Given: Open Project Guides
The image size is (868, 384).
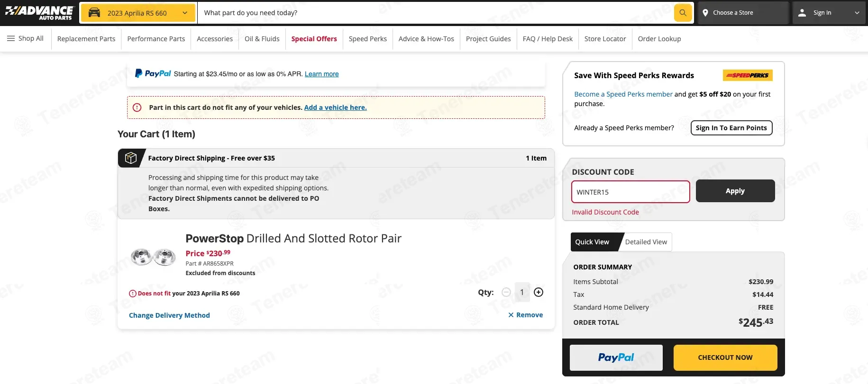Looking at the screenshot, I should point(488,39).
